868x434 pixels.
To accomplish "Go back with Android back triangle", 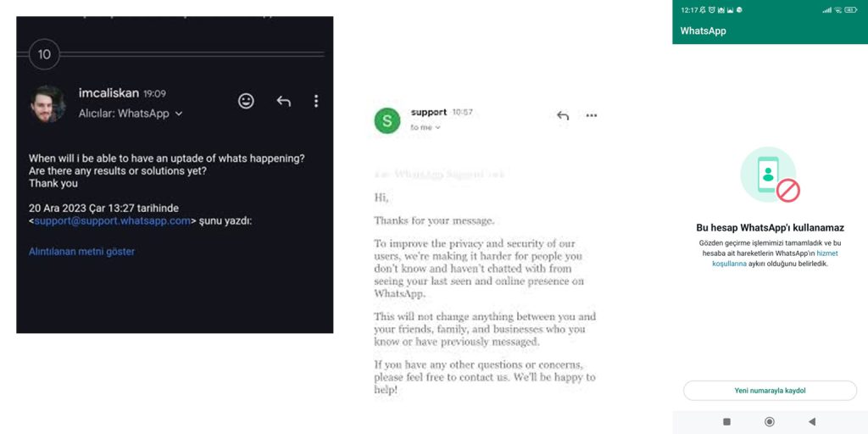I will (812, 421).
